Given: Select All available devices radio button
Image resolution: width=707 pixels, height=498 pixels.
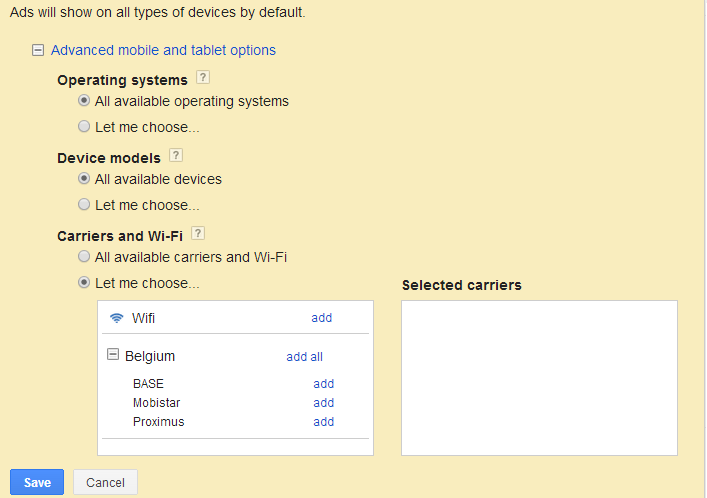Looking at the screenshot, I should point(84,179).
